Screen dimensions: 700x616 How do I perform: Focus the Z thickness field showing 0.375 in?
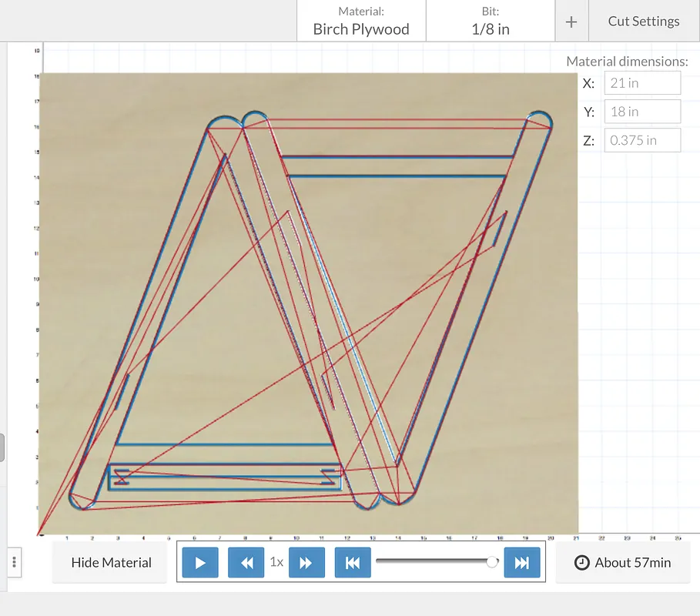click(x=642, y=140)
